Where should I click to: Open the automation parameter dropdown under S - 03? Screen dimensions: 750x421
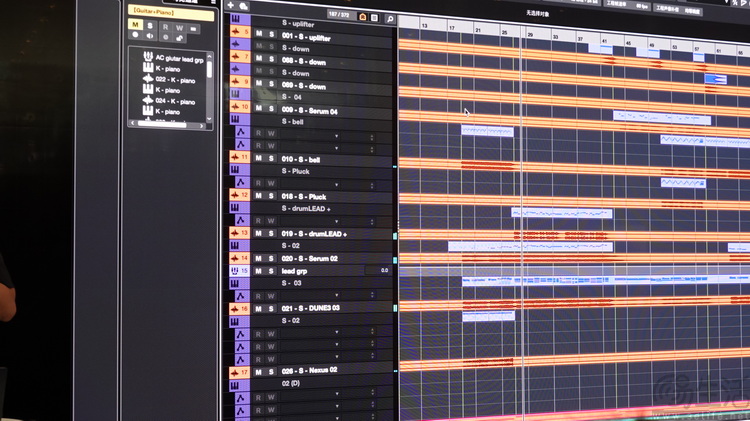(x=337, y=296)
